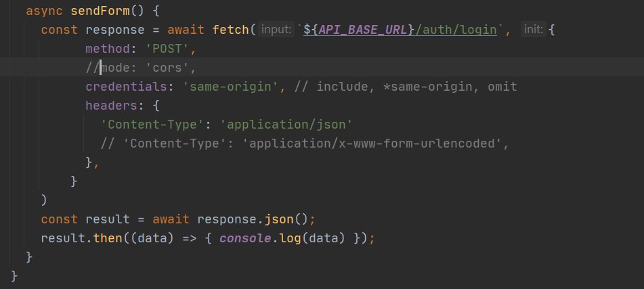Click the 'POST' string value
The image size is (644, 289).
click(167, 49)
